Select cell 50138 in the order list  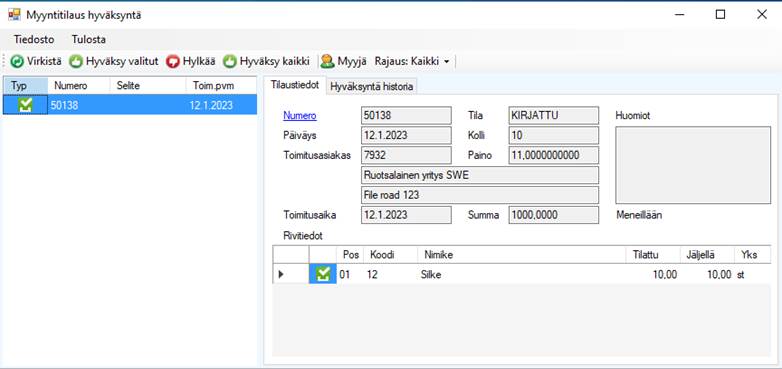(x=79, y=105)
